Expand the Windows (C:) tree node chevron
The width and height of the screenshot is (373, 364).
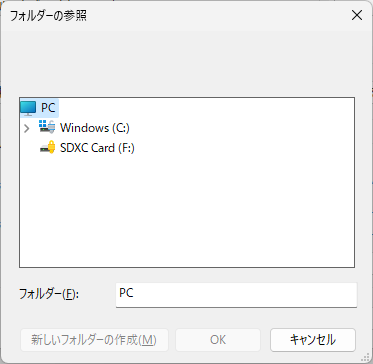27,128
